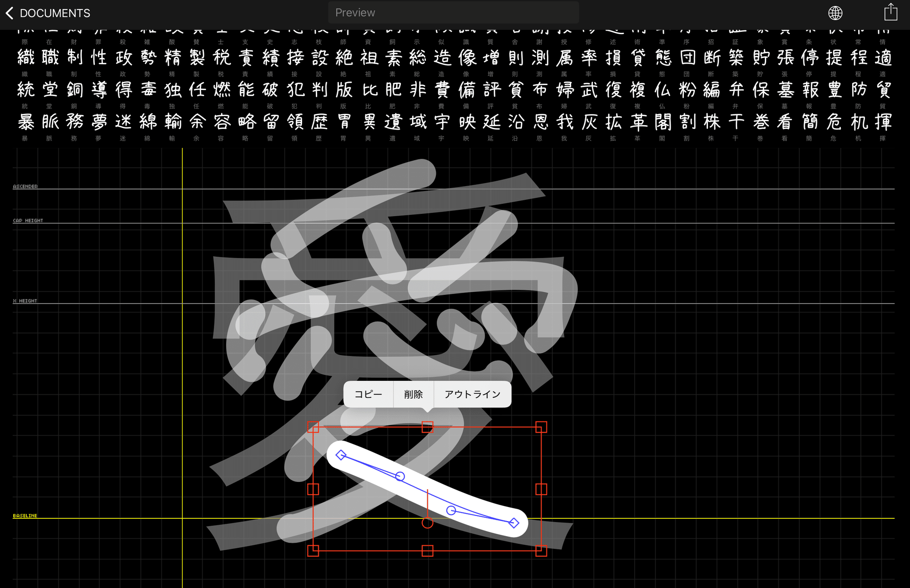Select the 統 glyph in the glyph strip

[x=25, y=89]
